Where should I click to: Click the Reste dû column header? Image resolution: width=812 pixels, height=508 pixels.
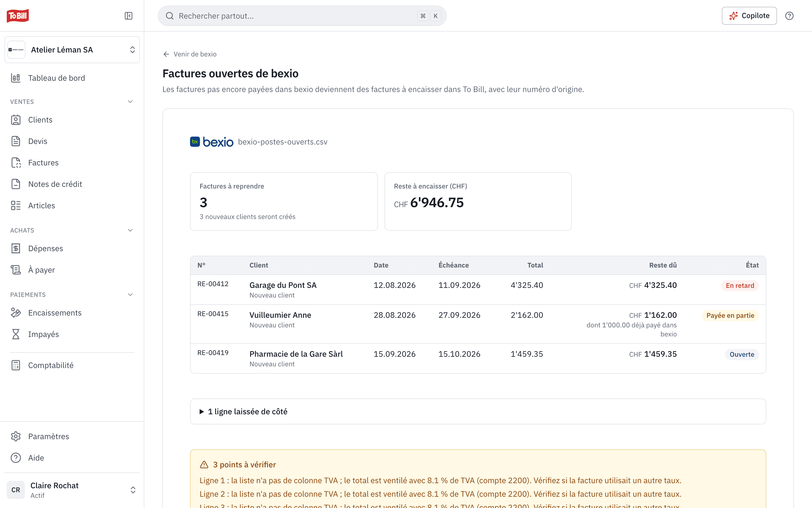pos(663,265)
